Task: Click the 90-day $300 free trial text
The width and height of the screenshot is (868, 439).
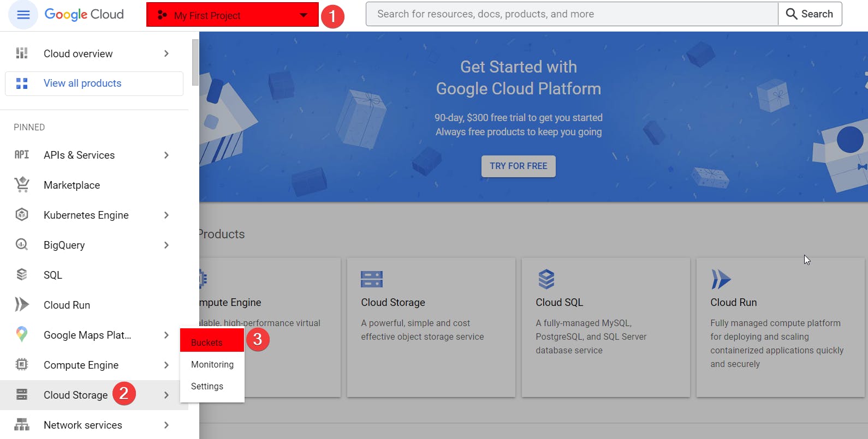Action: (519, 118)
